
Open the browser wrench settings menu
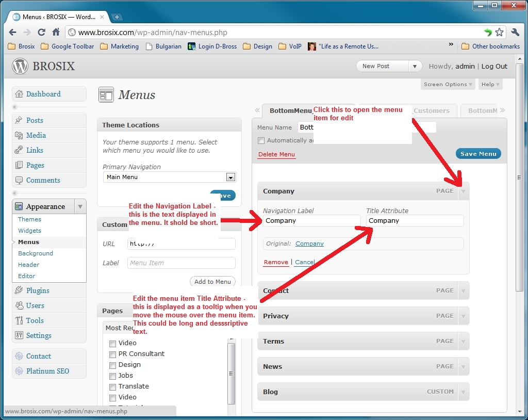515,33
